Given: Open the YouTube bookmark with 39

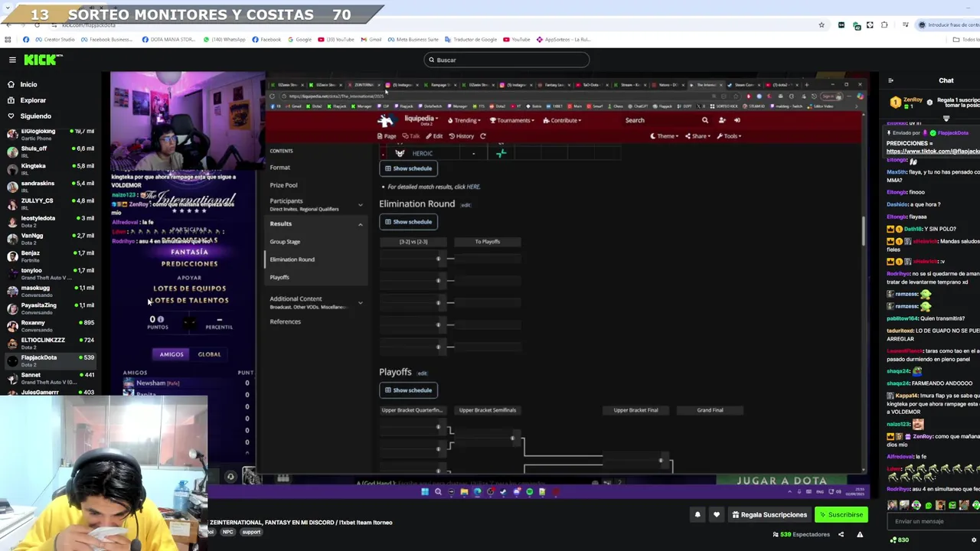Looking at the screenshot, I should 336,40.
